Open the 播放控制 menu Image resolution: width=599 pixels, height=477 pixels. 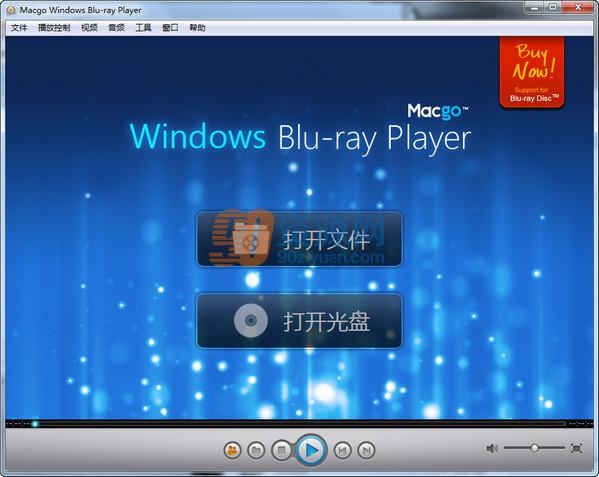click(54, 27)
